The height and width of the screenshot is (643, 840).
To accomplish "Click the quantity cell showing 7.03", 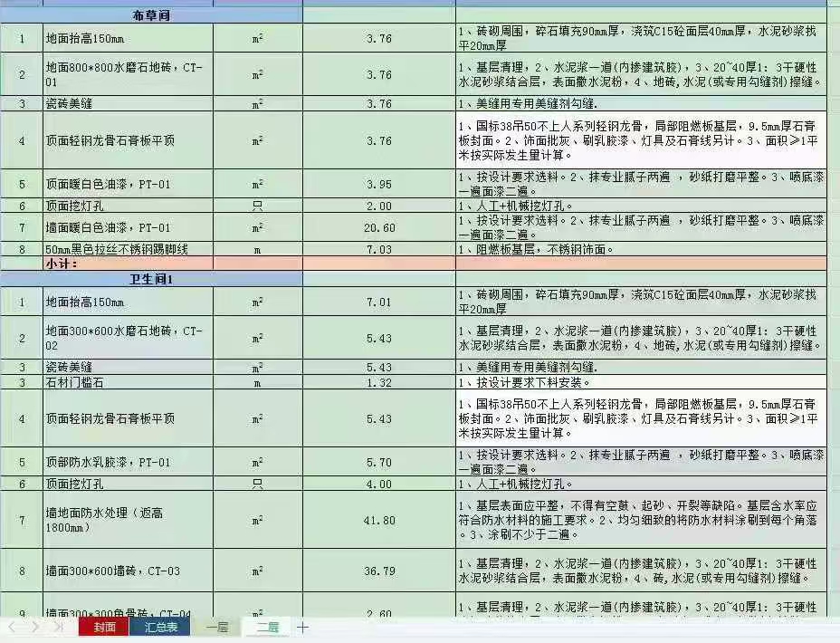I will [x=378, y=249].
